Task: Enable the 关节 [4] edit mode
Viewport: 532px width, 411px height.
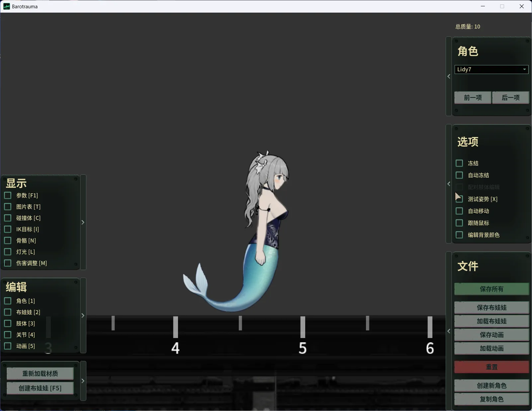Action: (x=8, y=335)
